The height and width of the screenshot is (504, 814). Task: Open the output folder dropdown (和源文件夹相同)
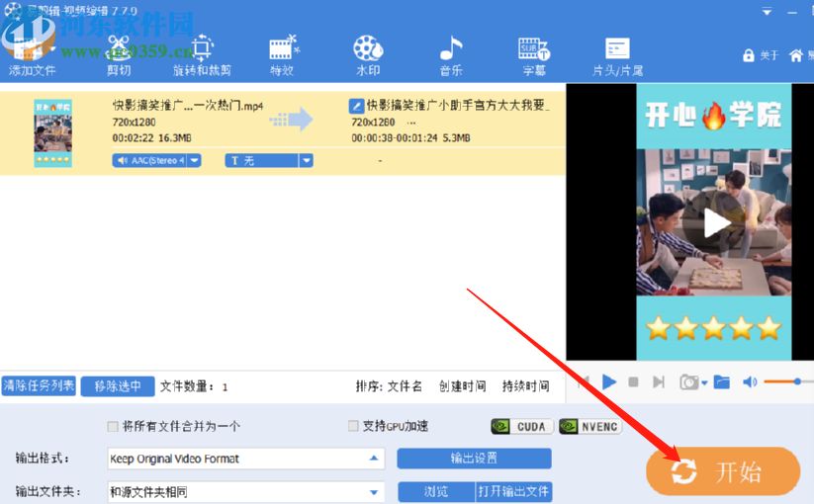[x=246, y=491]
